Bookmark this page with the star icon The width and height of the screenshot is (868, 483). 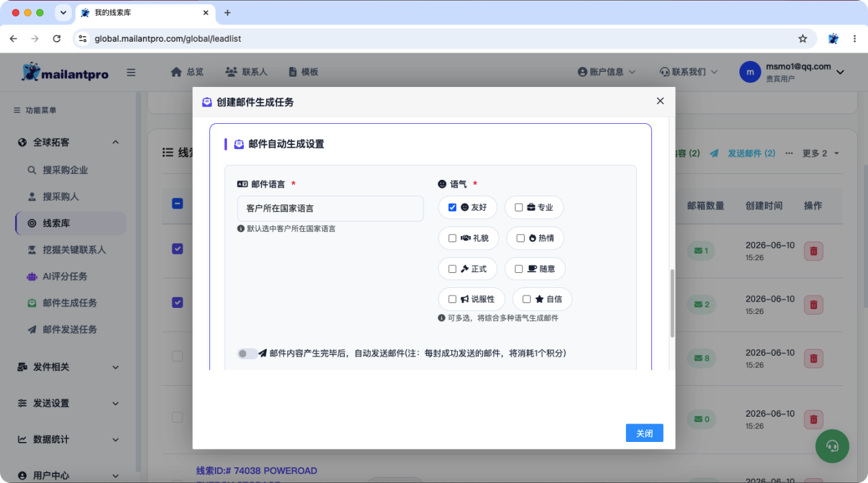coord(802,39)
